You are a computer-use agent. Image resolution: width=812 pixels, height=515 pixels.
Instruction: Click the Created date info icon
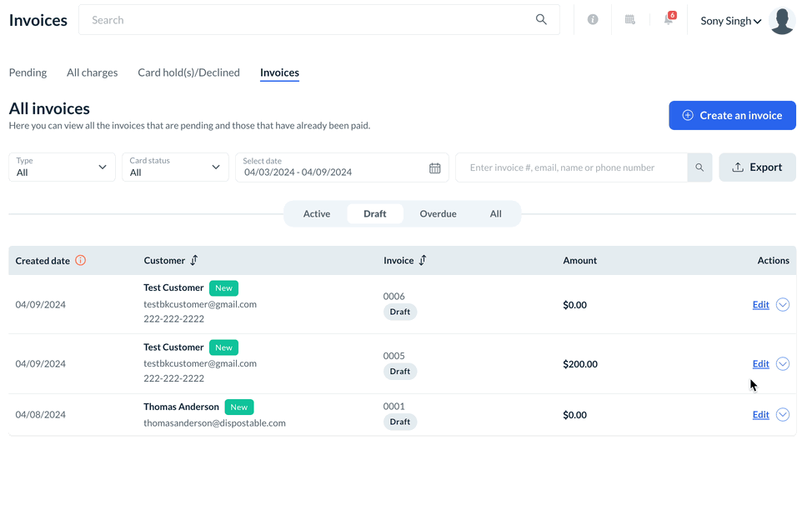tap(81, 260)
